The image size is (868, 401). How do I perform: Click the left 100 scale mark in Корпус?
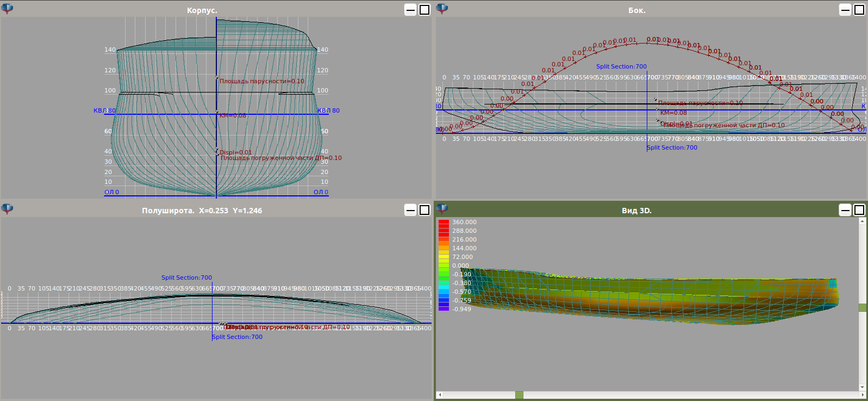110,90
